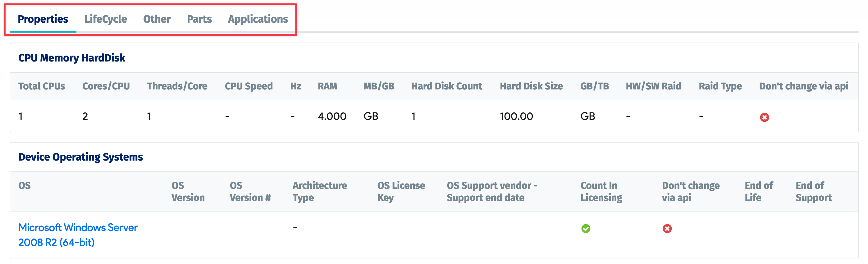Click the End of Support column header
Screen dimensions: 868x264
[813, 191]
